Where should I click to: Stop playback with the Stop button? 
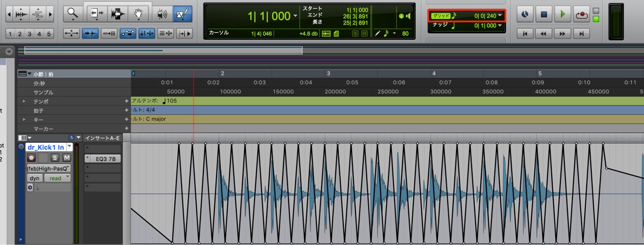coord(544,15)
